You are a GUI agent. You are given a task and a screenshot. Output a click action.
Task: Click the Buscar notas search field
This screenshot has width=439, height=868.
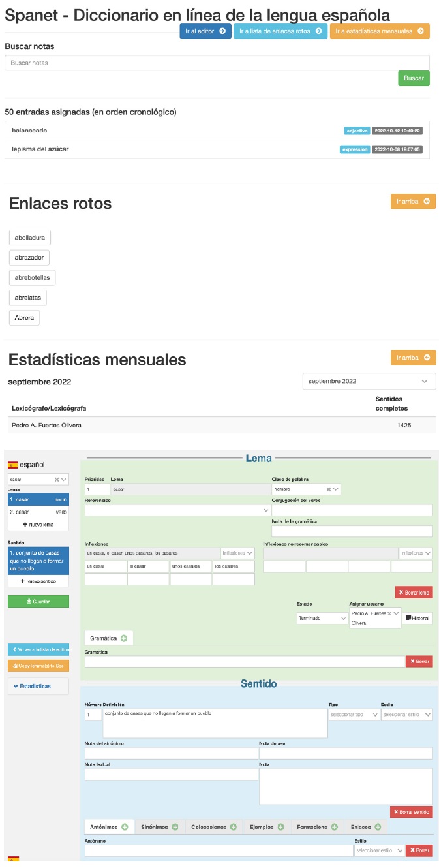tap(217, 63)
